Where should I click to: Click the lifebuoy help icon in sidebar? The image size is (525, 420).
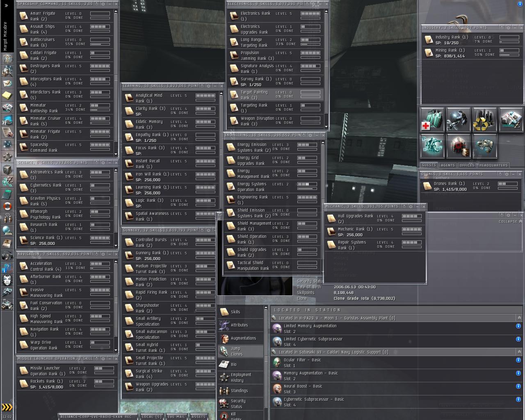pos(7,206)
